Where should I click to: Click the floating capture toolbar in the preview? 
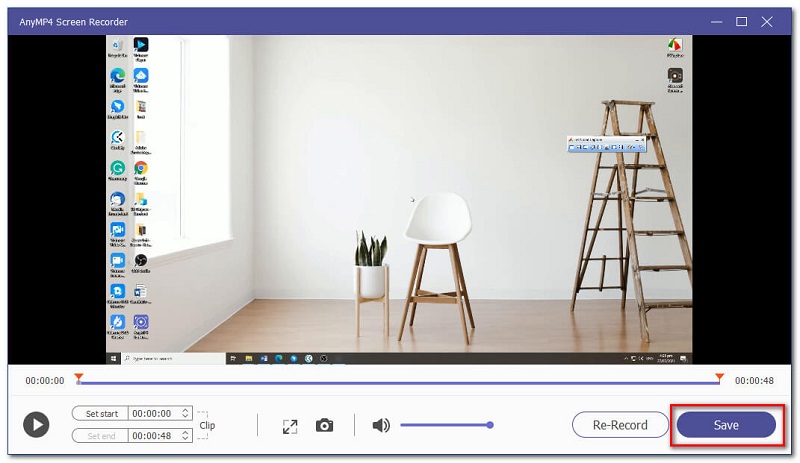607,144
